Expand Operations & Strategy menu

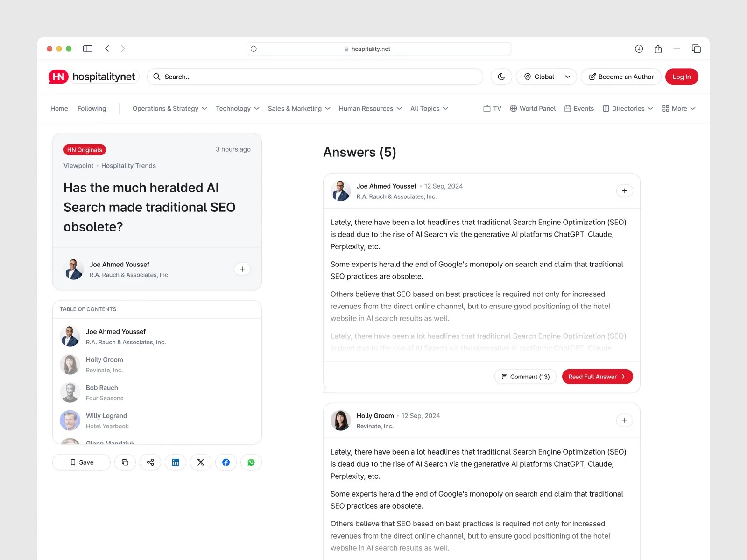(170, 108)
